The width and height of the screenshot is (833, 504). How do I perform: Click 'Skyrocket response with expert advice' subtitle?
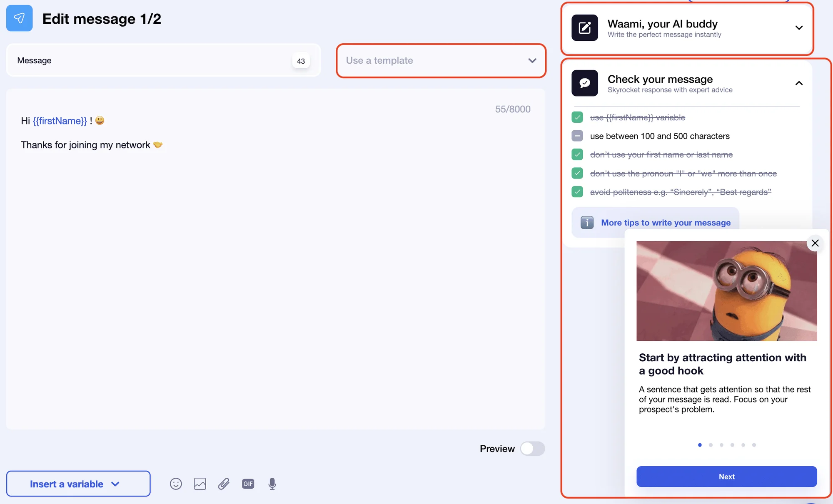[x=670, y=90]
